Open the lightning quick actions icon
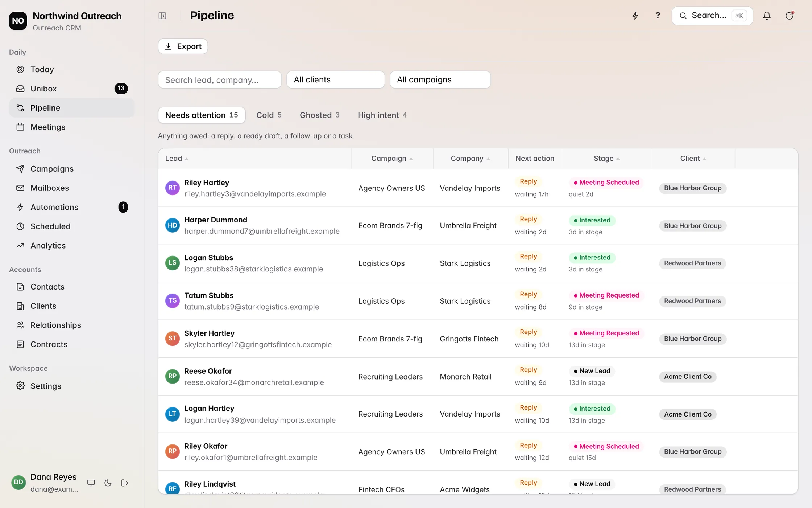 635,16
